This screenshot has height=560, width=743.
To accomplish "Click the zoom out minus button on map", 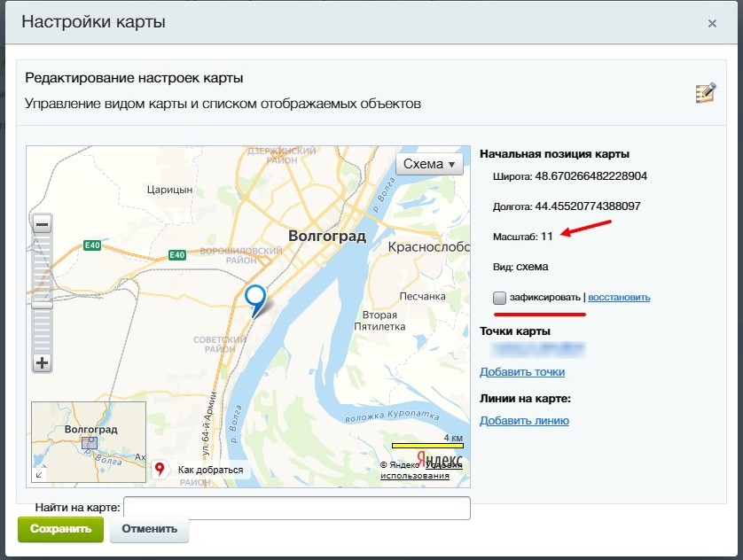I will (42, 225).
